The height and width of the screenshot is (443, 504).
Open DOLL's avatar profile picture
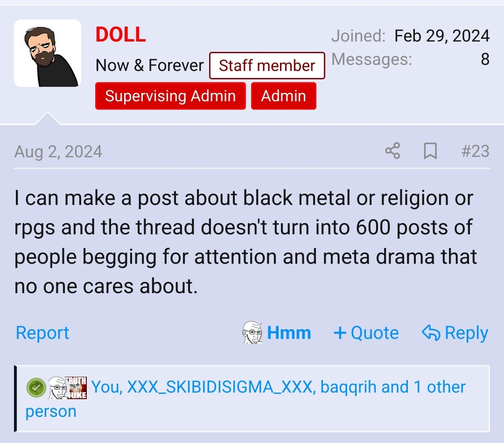48,53
